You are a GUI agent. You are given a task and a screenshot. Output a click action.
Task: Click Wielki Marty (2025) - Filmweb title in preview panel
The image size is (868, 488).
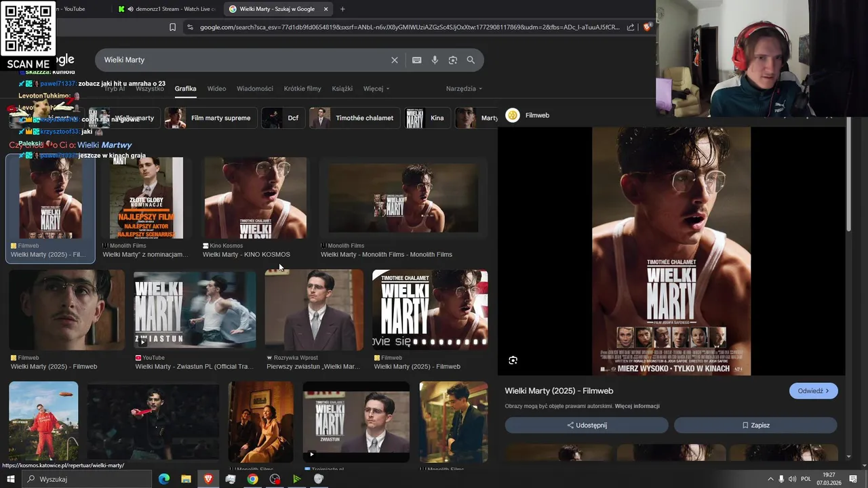coord(559,391)
